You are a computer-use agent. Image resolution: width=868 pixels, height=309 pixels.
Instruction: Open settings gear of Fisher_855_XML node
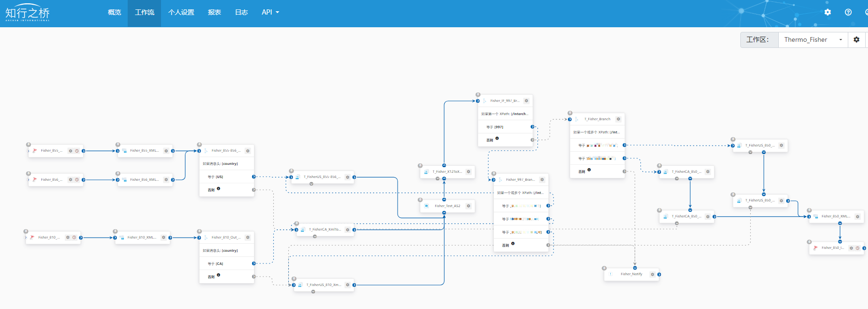(166, 151)
